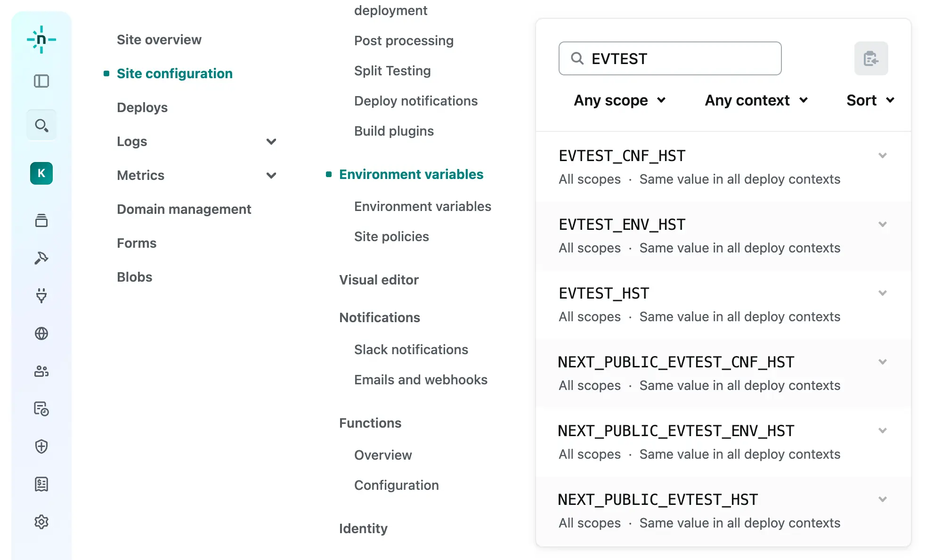This screenshot has width=942, height=560.
Task: Open the search panel icon
Action: coord(41,125)
